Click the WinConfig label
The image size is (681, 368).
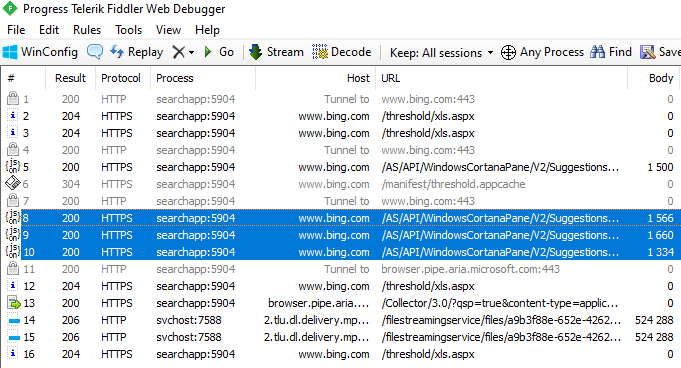click(49, 52)
